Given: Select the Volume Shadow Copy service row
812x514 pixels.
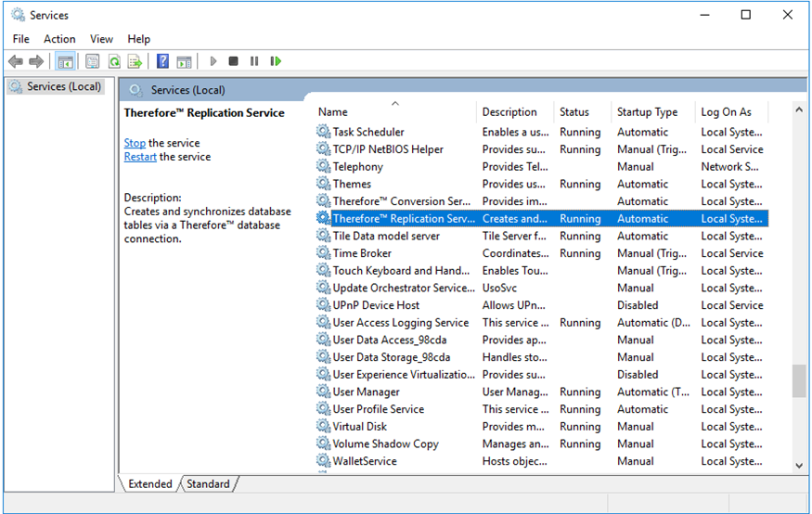Looking at the screenshot, I should tap(385, 443).
